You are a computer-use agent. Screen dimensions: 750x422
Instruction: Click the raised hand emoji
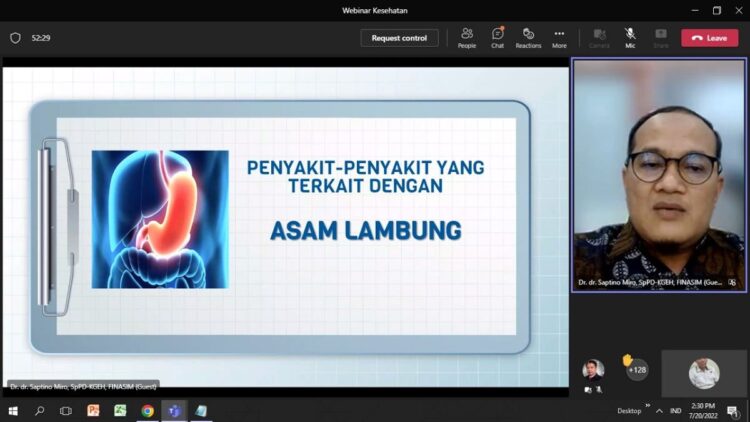click(628, 360)
